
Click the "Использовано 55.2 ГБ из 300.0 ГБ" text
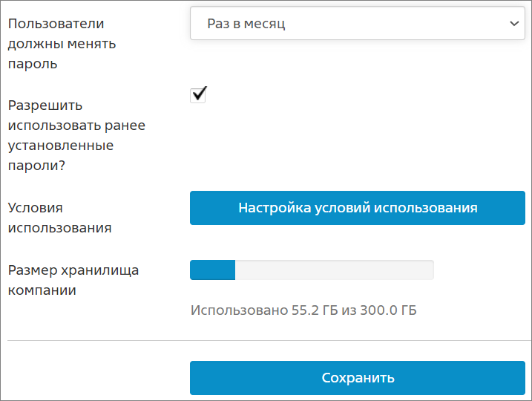tap(303, 310)
